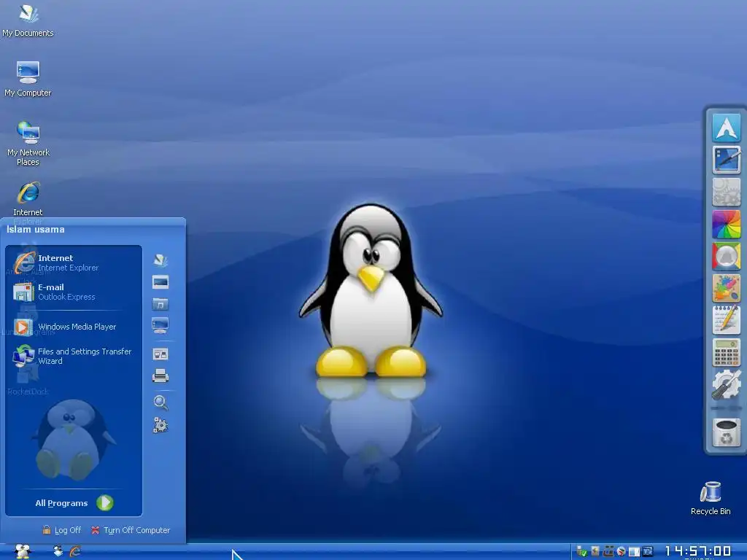Screen dimensions: 747x560
Task: Click the Show Desktop quick launch icon
Action: click(x=58, y=551)
